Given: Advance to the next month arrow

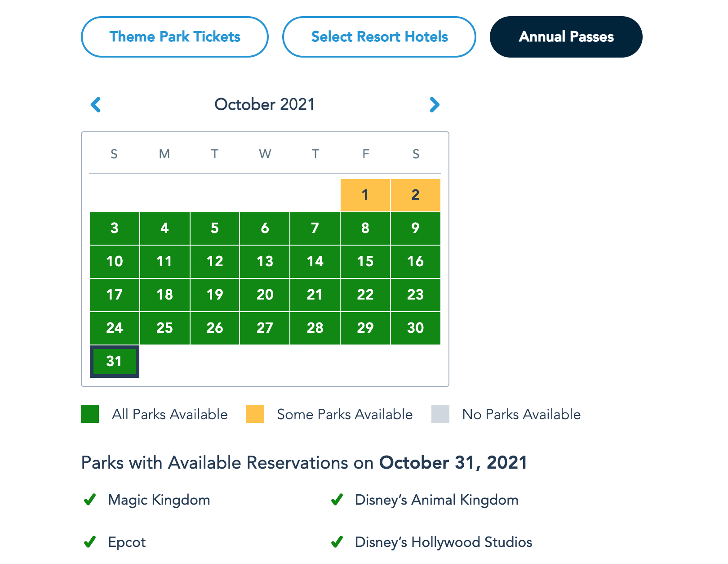Looking at the screenshot, I should click(x=434, y=105).
